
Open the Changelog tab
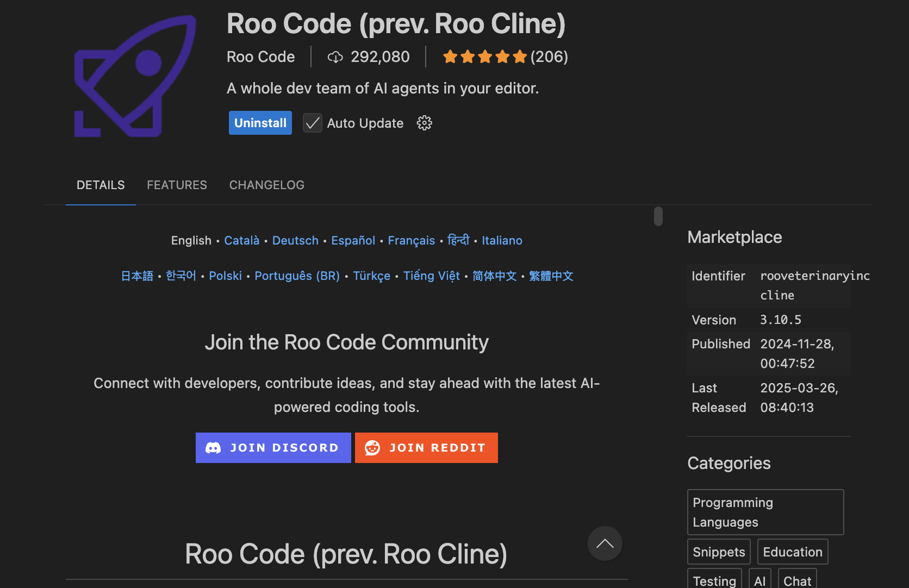tap(266, 185)
